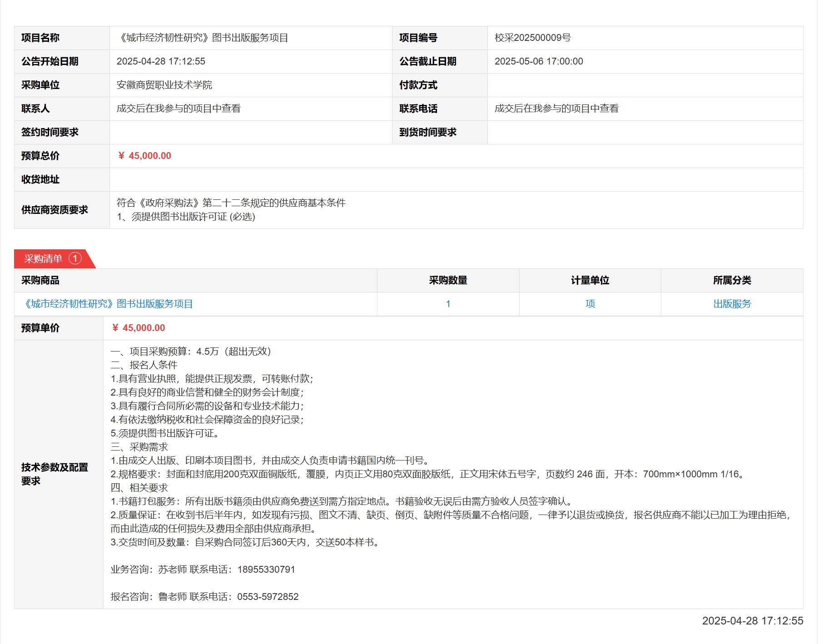Click the 出版服务 category link
Screen dimensions: 823x644
point(732,304)
